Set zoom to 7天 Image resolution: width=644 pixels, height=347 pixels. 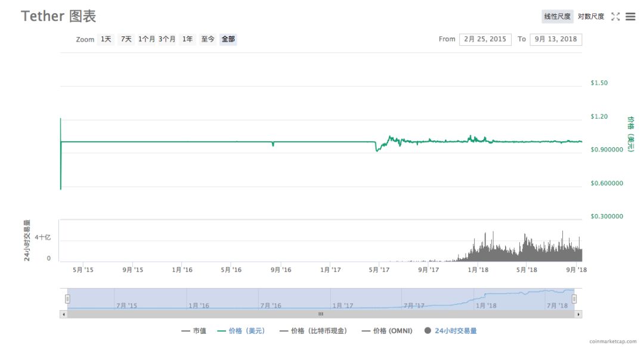point(126,39)
